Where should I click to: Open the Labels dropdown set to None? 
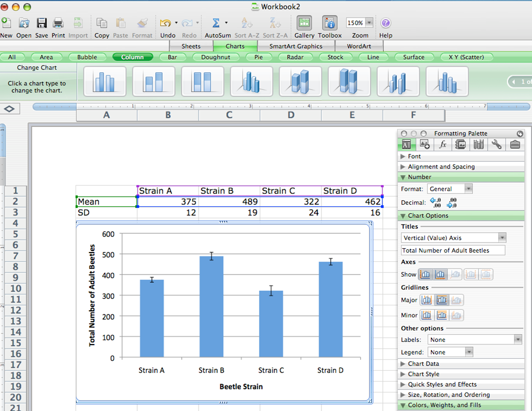(474, 340)
